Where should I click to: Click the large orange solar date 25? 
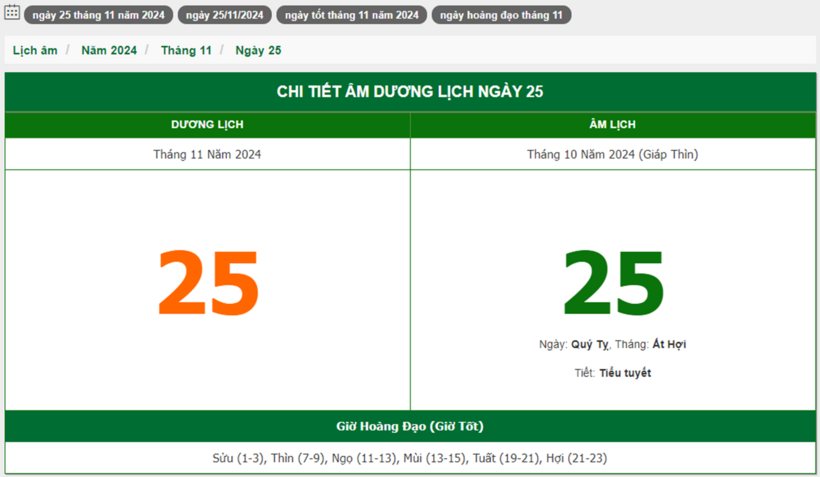[x=208, y=284]
